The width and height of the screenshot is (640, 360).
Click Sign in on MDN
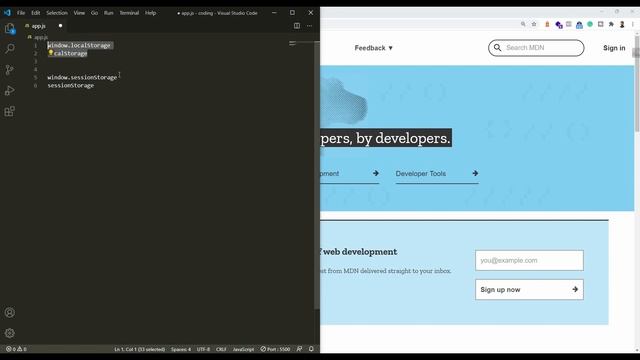[614, 48]
